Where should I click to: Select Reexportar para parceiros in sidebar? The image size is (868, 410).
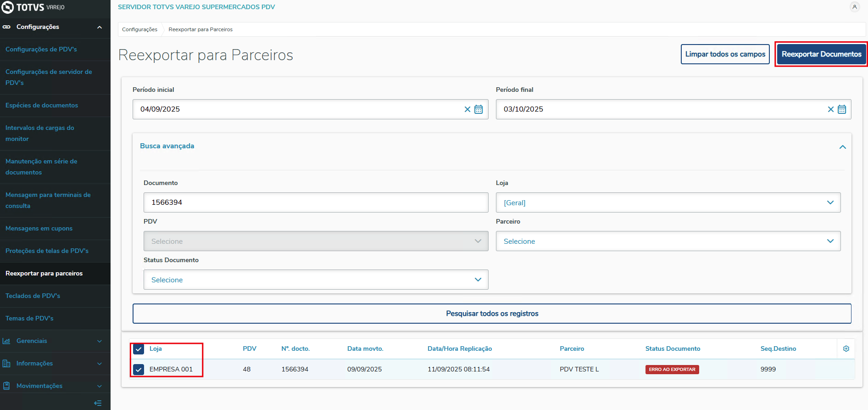coord(55,274)
